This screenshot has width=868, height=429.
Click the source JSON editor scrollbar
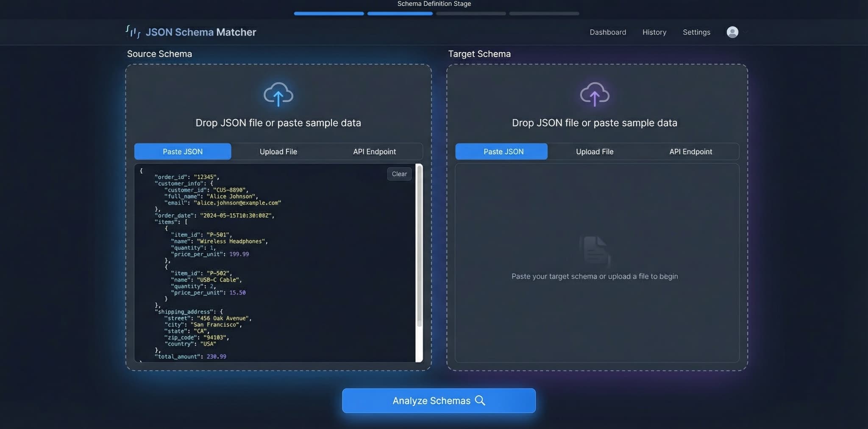[x=419, y=246]
